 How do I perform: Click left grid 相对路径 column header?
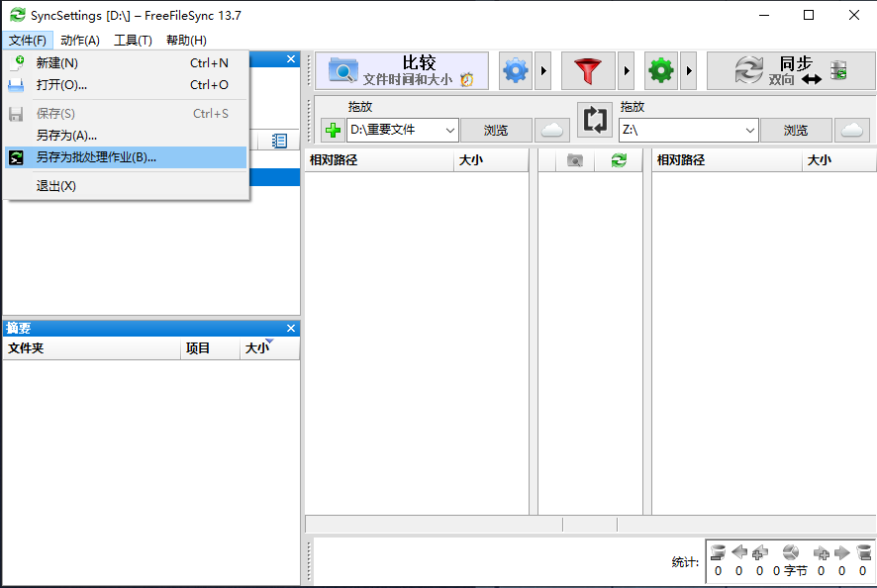coord(379,160)
